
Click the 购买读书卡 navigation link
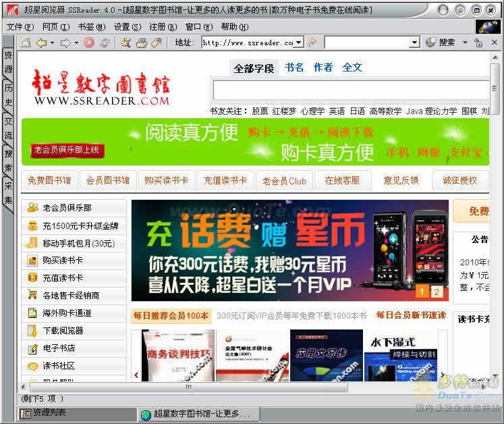pyautogui.click(x=166, y=180)
